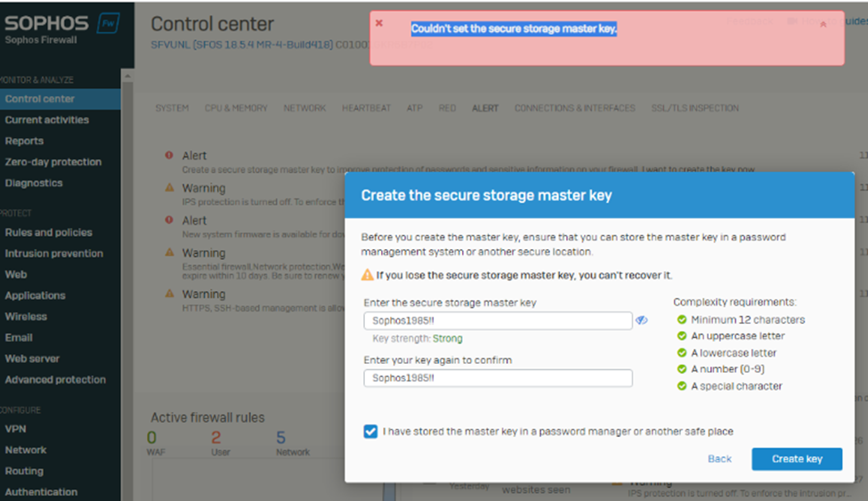Untick the 'I have stored the master key' checkbox
This screenshot has height=501, width=868.
click(x=370, y=432)
